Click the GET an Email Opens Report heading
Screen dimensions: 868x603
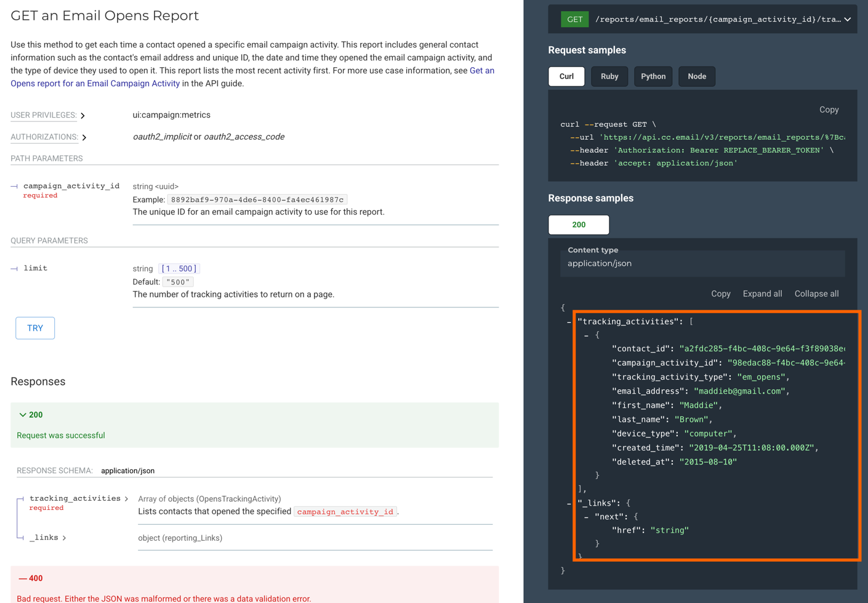click(105, 16)
